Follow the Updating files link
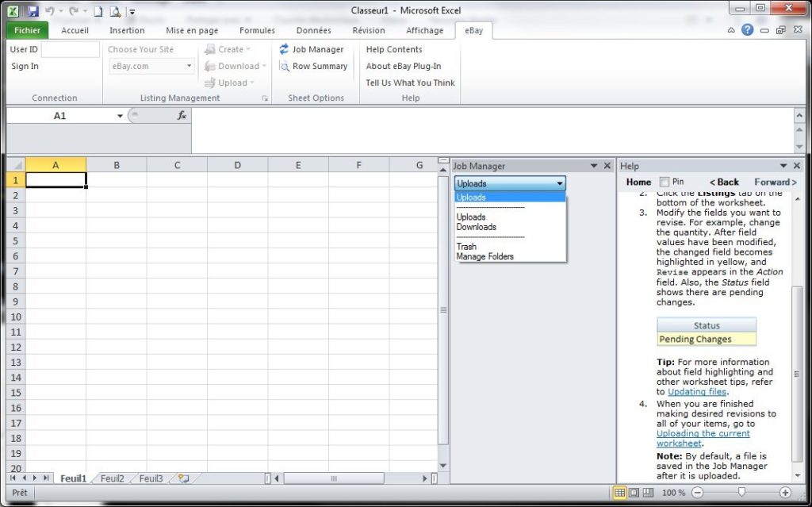Image resolution: width=812 pixels, height=507 pixels. coord(697,392)
